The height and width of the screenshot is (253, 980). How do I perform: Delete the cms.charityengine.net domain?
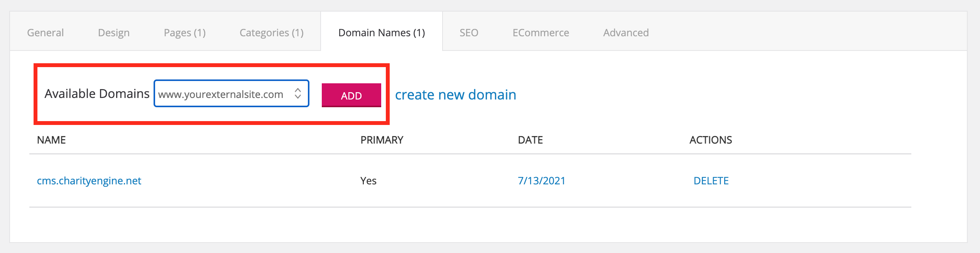[711, 180]
